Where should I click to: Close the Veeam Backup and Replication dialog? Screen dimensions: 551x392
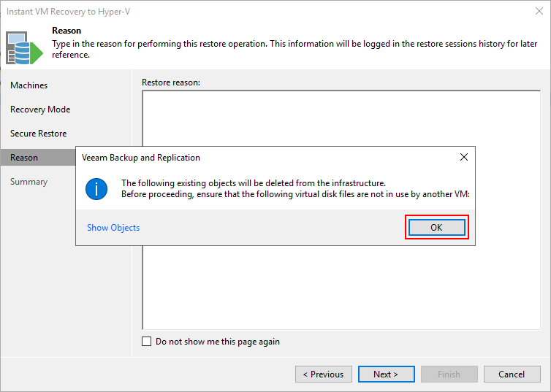tap(464, 157)
